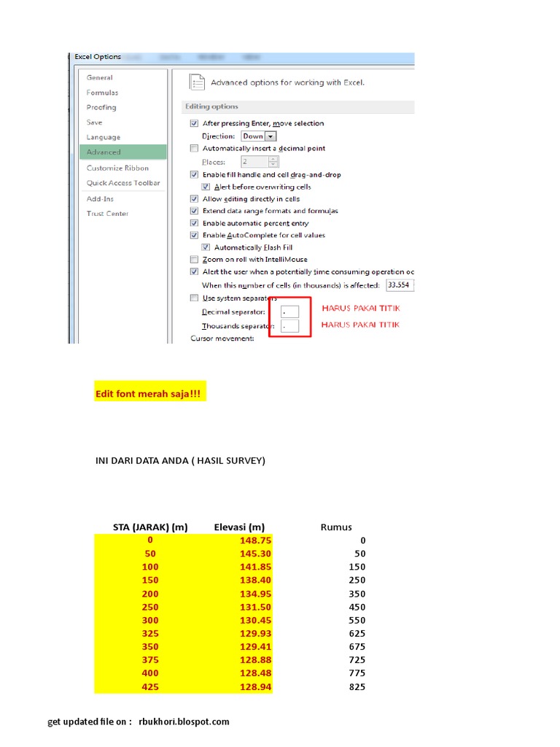Select the elevation cell 128.48
The image size is (560, 747).
(255, 673)
